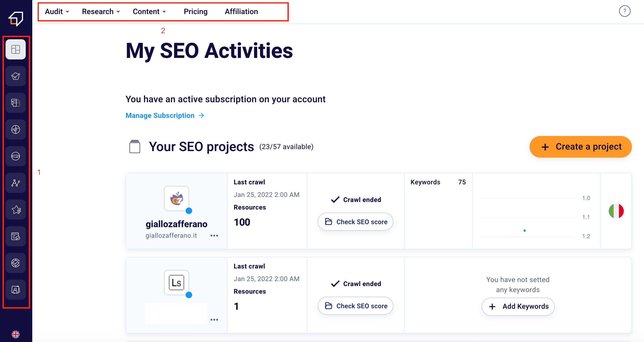
Task: Click the target checkmark sidebar icon
Action: tap(16, 263)
